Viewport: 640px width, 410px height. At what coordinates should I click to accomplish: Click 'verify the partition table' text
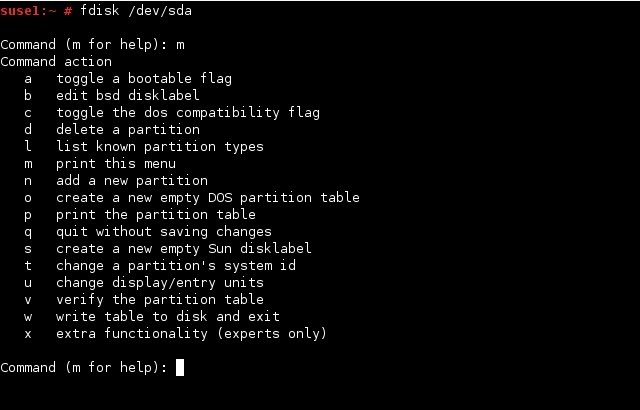point(160,299)
